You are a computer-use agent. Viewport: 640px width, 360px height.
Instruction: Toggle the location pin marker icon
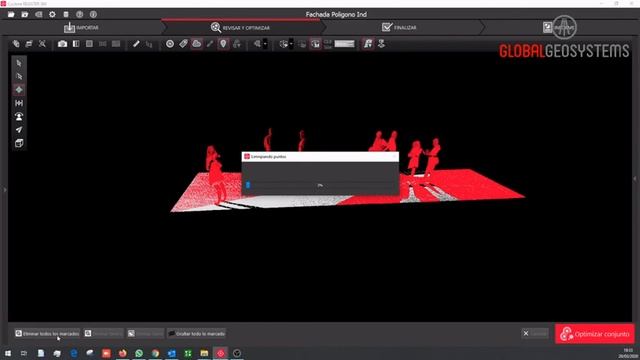(x=223, y=44)
